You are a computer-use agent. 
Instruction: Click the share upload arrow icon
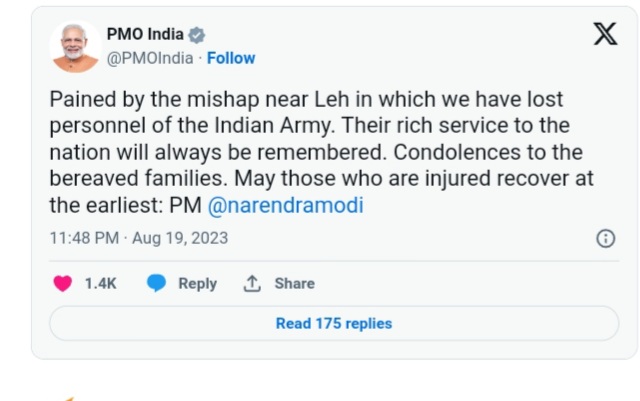pos(252,283)
